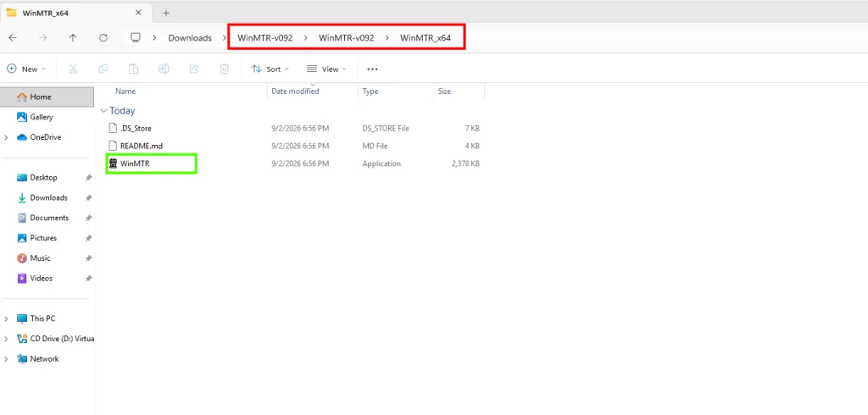Click first WinMTR-v092 breadcrumb segment
868x415 pixels.
265,37
